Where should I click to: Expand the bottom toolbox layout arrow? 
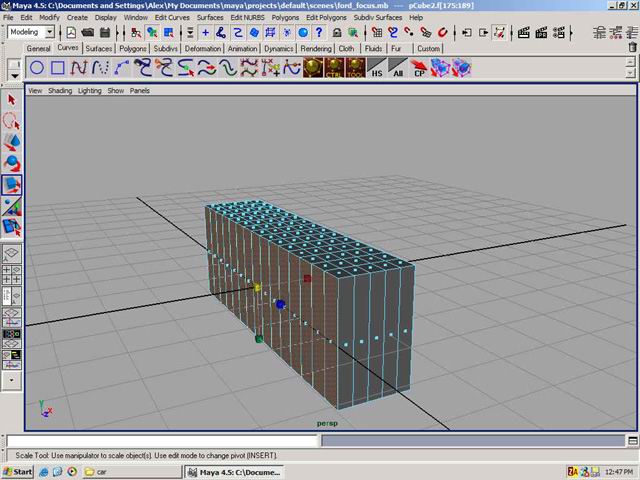11,380
